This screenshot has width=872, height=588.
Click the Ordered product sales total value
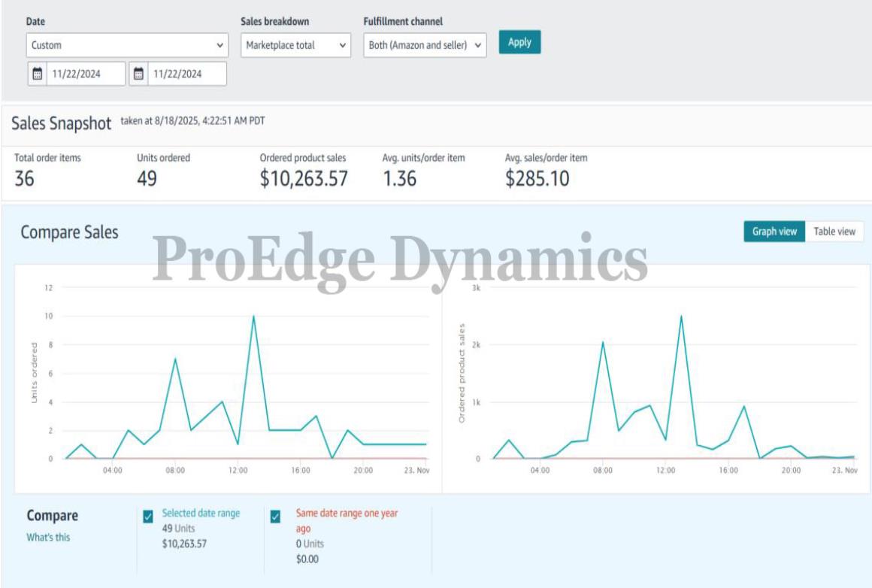point(304,179)
